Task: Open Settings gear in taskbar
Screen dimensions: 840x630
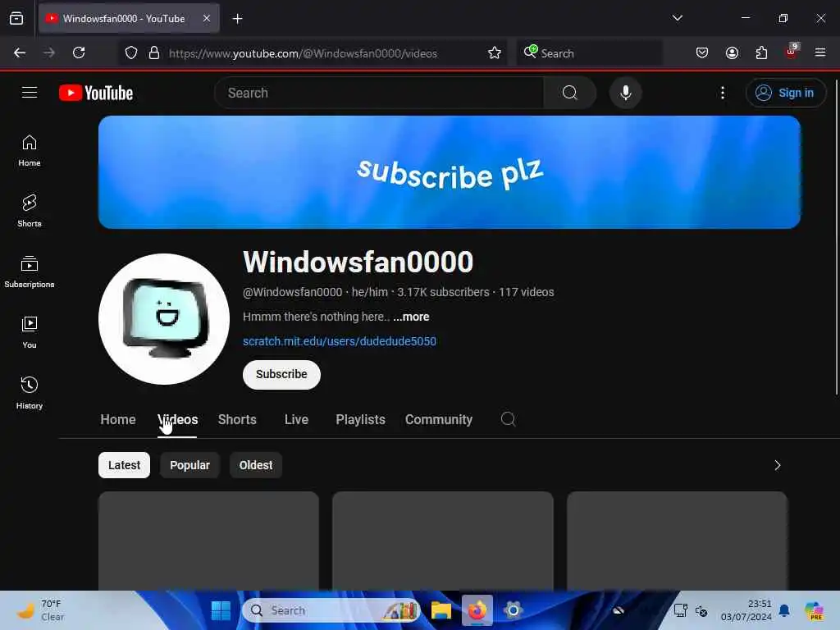Action: coord(513,610)
